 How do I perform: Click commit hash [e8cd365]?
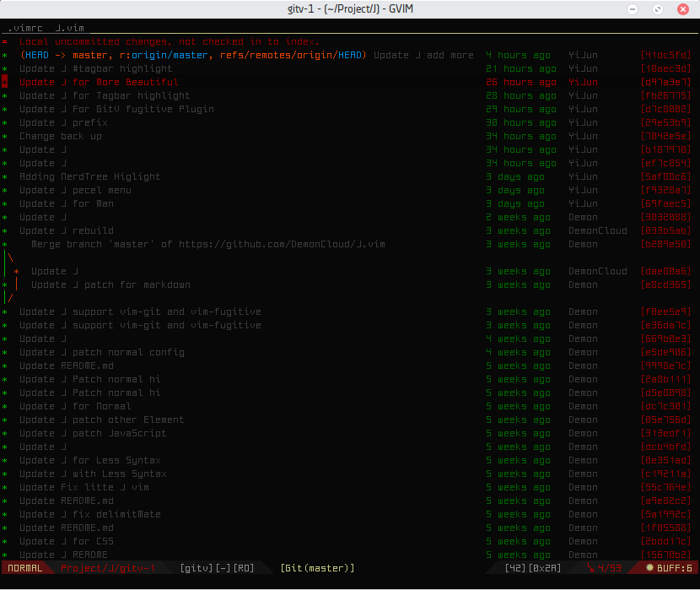(665, 284)
